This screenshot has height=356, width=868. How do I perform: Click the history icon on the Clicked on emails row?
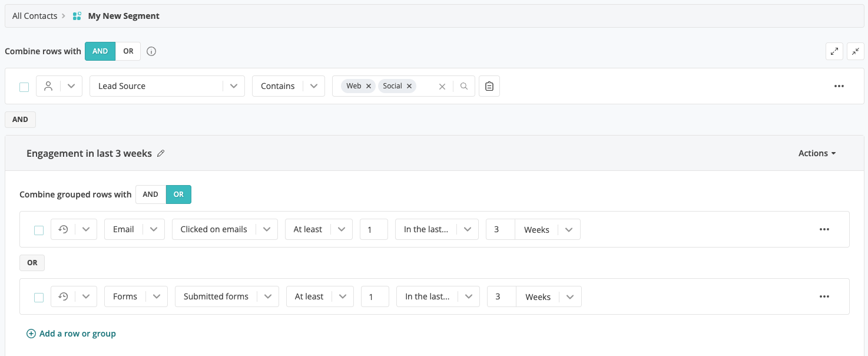pyautogui.click(x=63, y=229)
